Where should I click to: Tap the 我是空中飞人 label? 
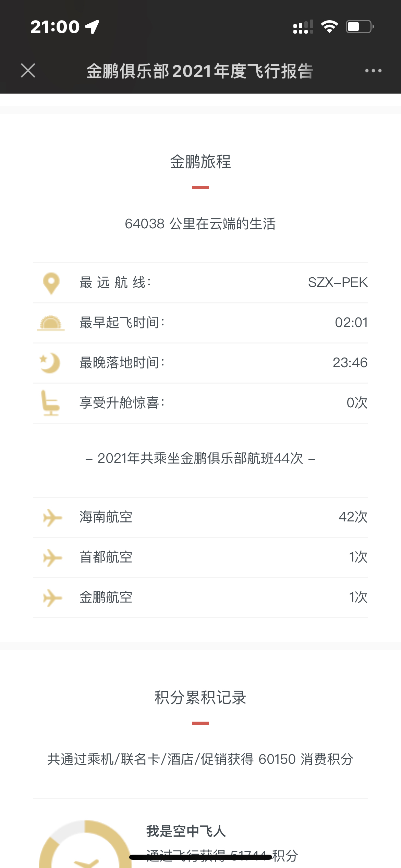coord(186,831)
